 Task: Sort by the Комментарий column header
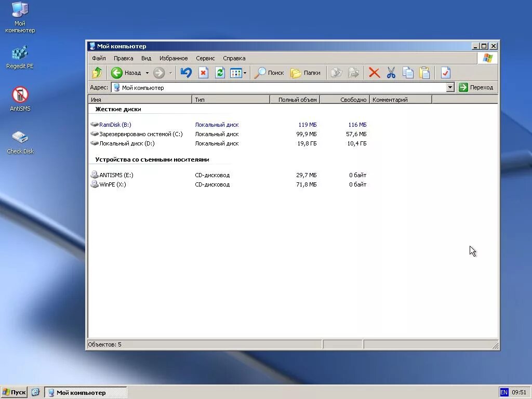(401, 99)
